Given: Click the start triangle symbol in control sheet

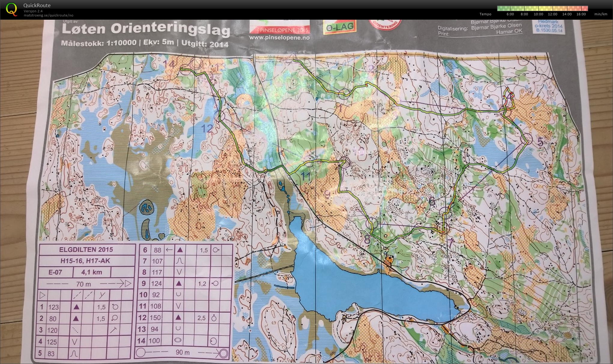Looking at the screenshot, I should coord(43,295).
